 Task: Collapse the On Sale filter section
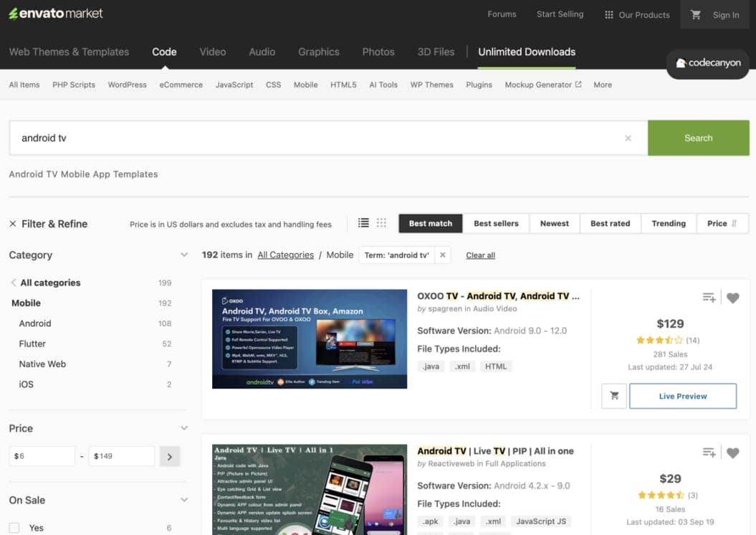point(184,500)
